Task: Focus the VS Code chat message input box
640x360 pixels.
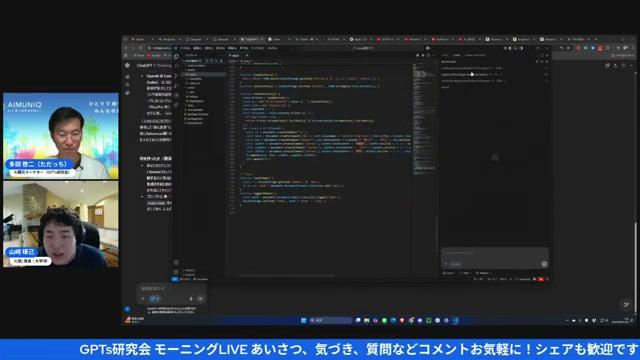Action: pyautogui.click(x=495, y=253)
